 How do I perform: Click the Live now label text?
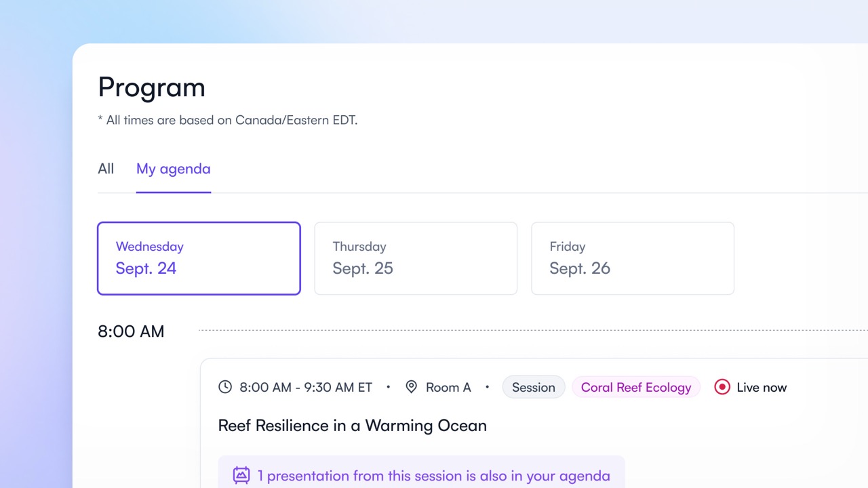pyautogui.click(x=762, y=387)
